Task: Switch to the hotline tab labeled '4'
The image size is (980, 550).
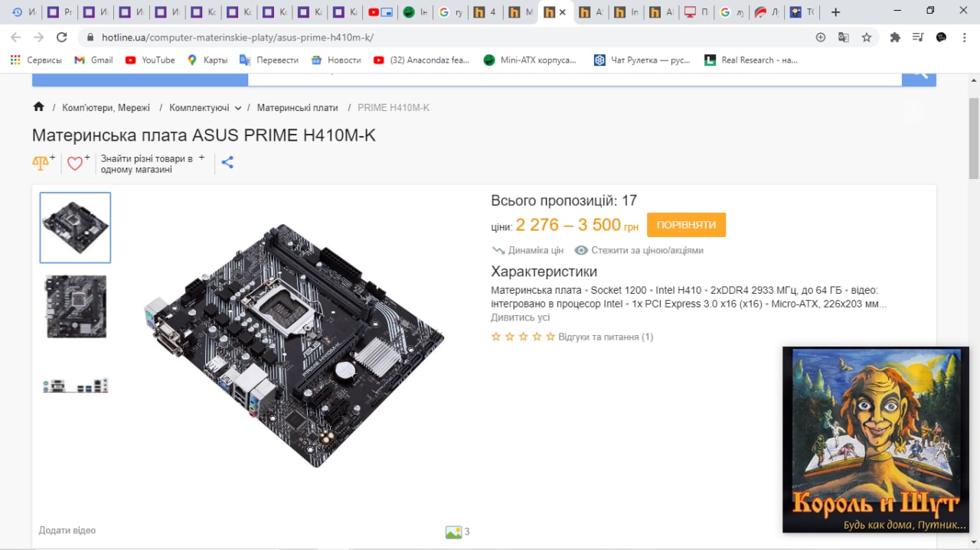Action: pyautogui.click(x=485, y=12)
